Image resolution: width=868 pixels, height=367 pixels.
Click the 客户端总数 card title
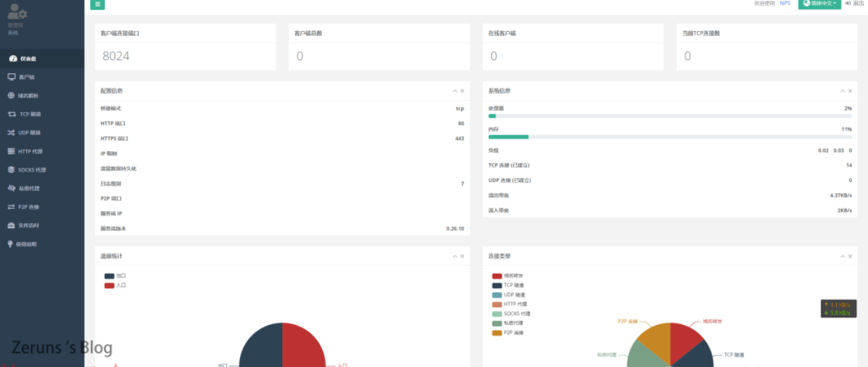pos(308,33)
